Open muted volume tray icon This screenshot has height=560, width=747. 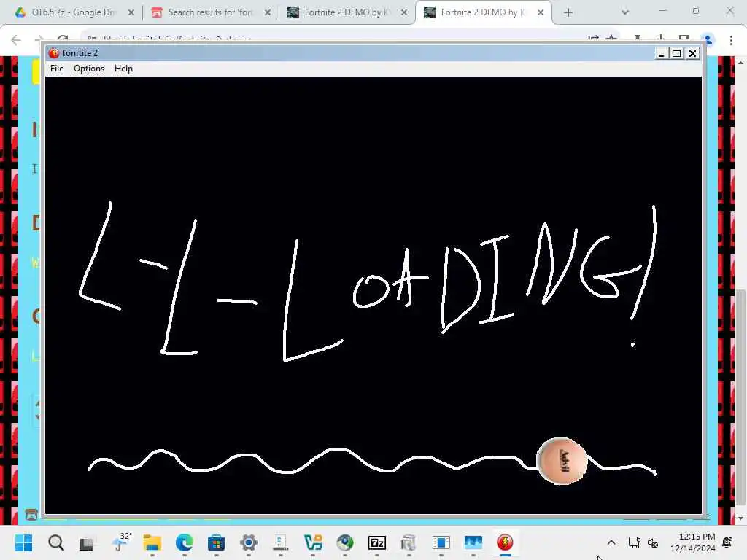[x=653, y=542]
